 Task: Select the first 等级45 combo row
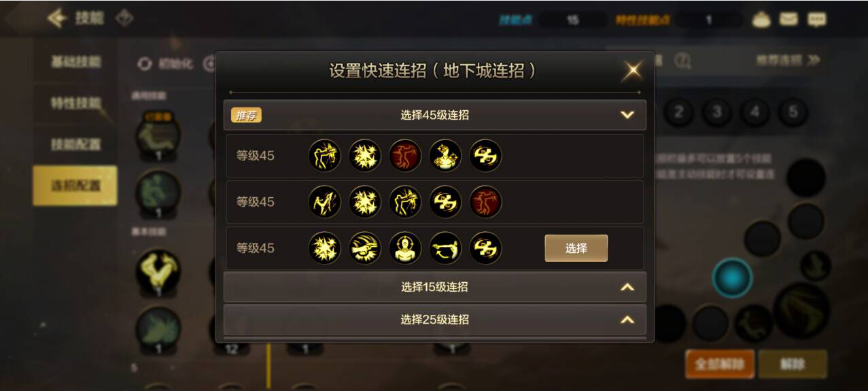(435, 156)
